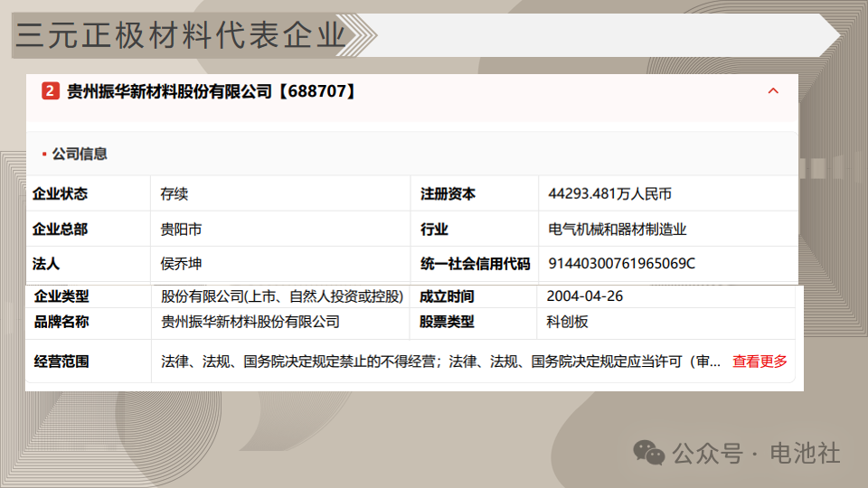Select the credit code 91440300761965069C
This screenshot has width=868, height=488.
point(622,263)
